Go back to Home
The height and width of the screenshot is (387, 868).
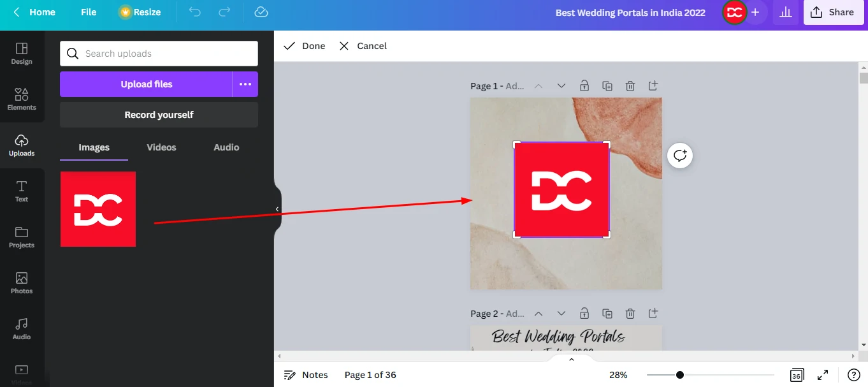tap(34, 12)
